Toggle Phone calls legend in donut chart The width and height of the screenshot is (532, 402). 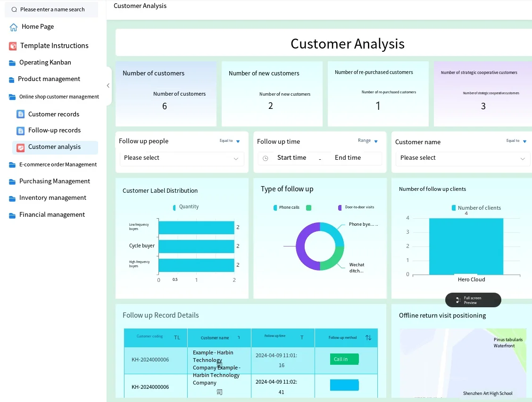(286, 208)
